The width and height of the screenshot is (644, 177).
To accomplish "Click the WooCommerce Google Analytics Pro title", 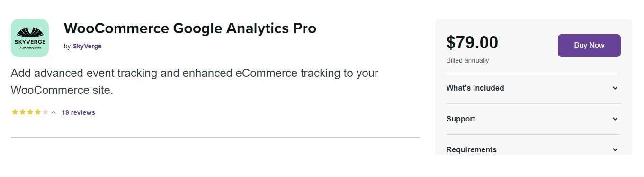I will click(190, 28).
